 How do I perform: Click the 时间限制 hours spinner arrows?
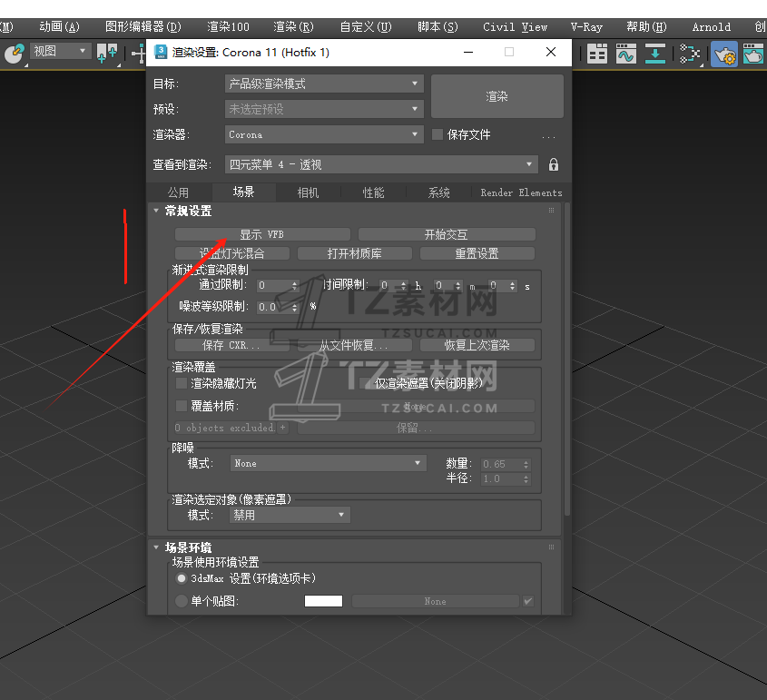tap(404, 285)
